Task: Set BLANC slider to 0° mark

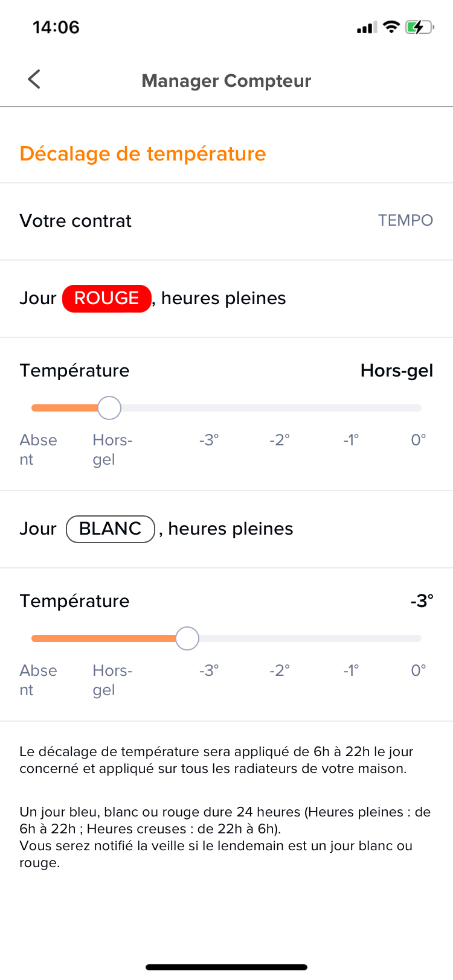Action: (x=420, y=638)
